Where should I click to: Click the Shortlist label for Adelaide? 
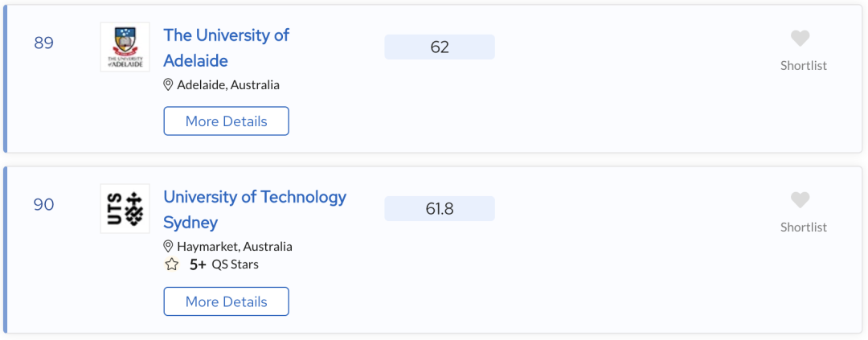pyautogui.click(x=803, y=66)
